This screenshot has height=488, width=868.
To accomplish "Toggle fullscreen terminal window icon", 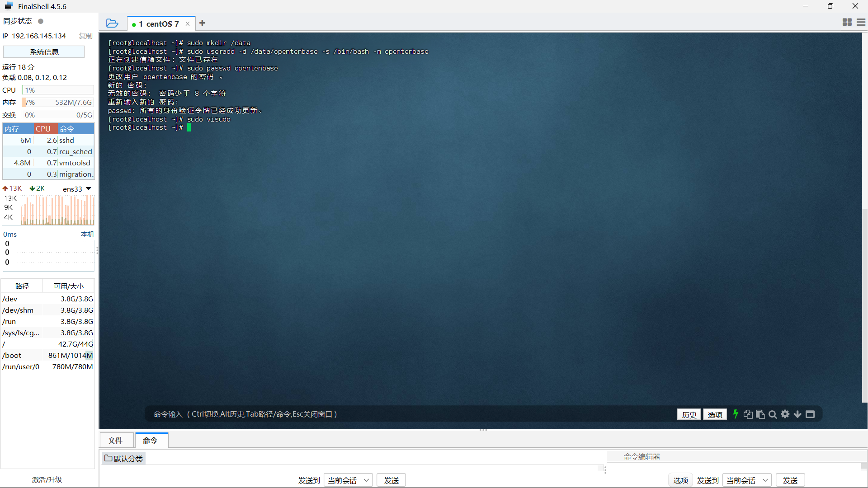I will [x=810, y=414].
